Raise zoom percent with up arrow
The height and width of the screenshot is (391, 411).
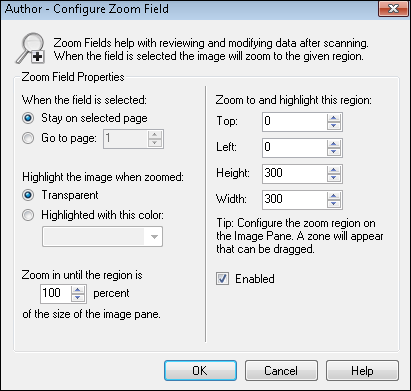pyautogui.click(x=78, y=290)
